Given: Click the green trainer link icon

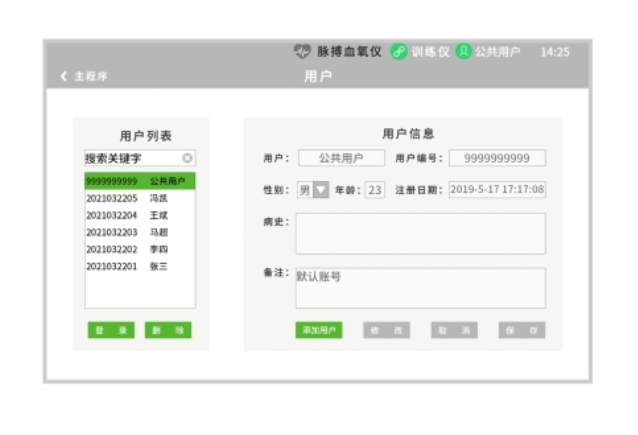Looking at the screenshot, I should pos(399,52).
